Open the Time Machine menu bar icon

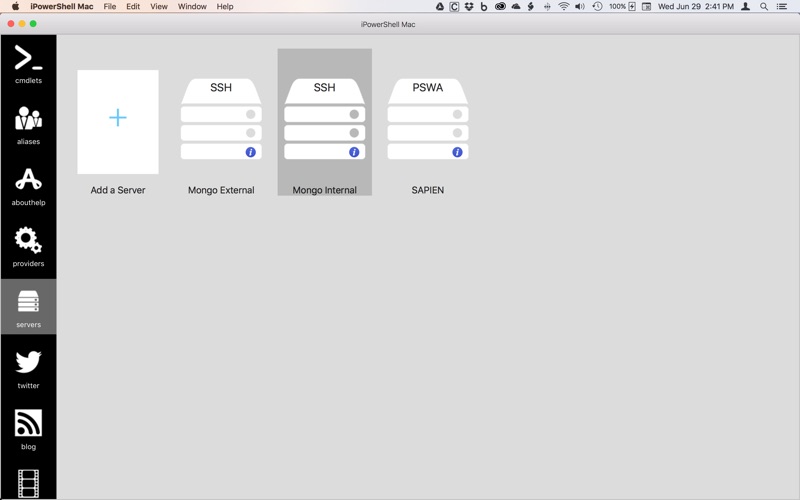597,7
